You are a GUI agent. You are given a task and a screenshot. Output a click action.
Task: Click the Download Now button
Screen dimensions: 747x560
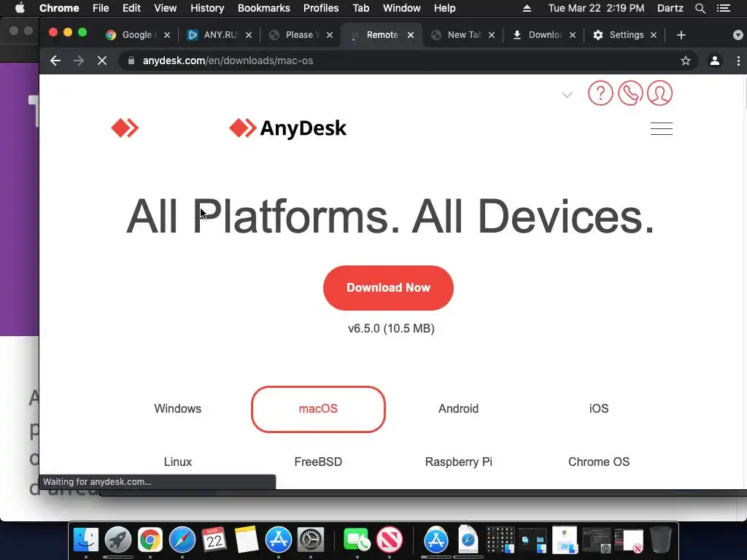coord(388,287)
